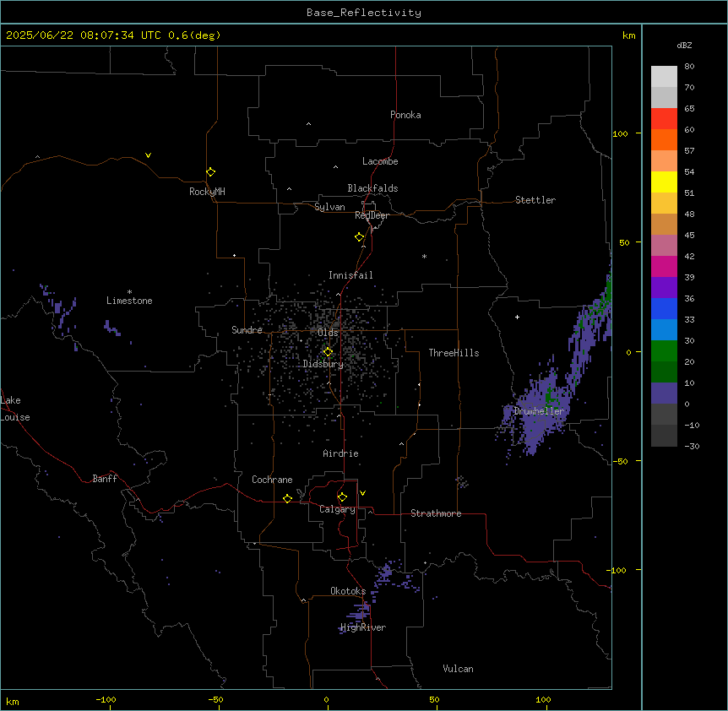
Task: Select the HighRiver label
Action: [363, 627]
